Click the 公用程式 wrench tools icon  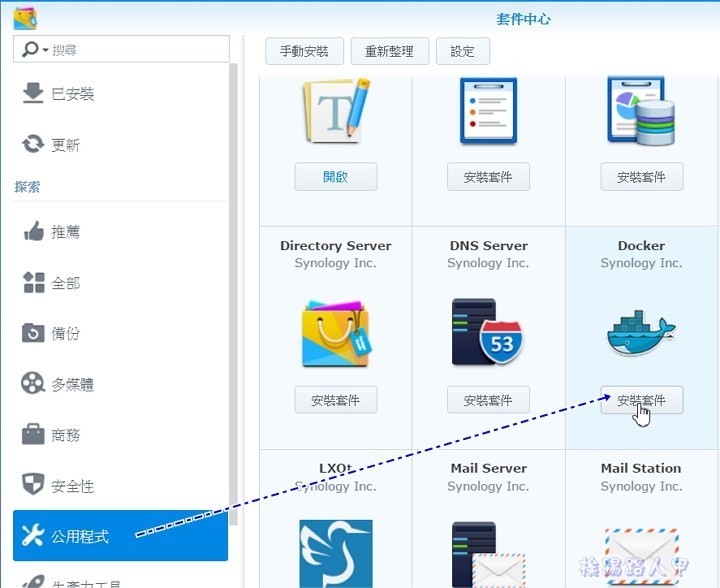click(x=33, y=535)
